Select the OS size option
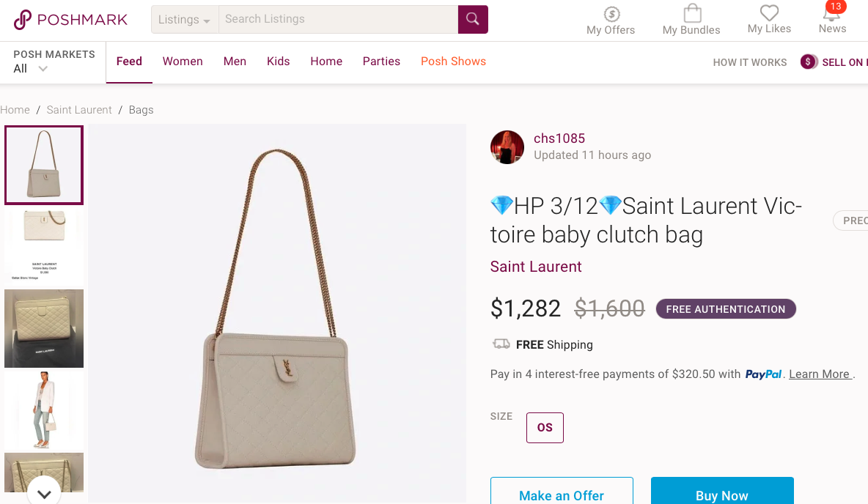The image size is (868, 504). 545,428
